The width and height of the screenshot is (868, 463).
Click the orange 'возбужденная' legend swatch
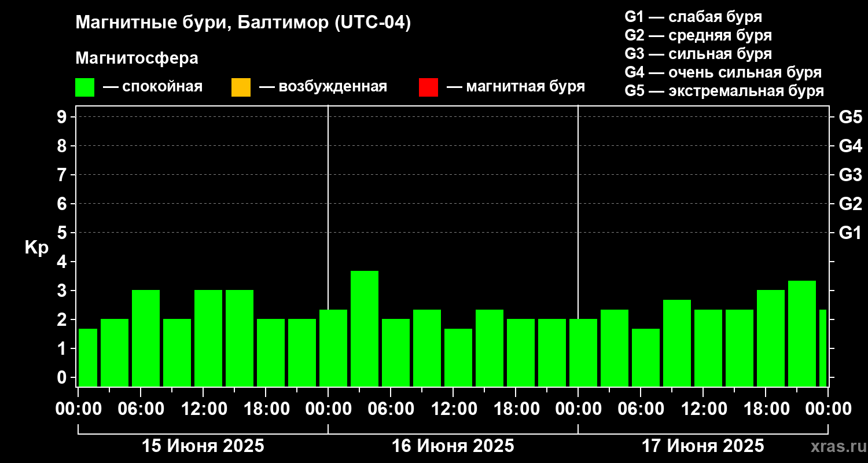241,87
